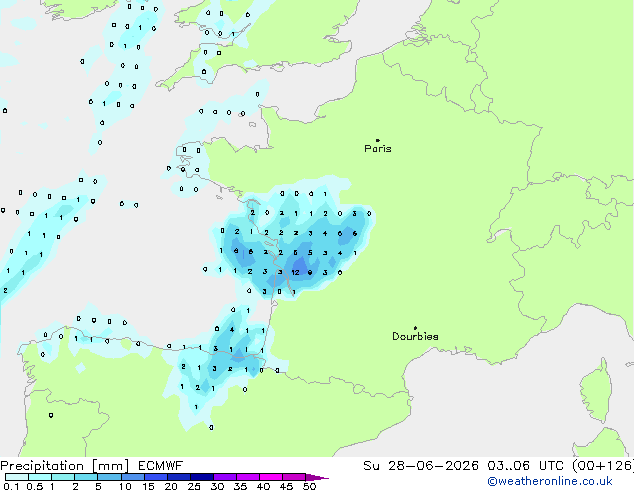Click the legend value 50
Image resolution: width=634 pixels, height=490 pixels.
click(309, 486)
